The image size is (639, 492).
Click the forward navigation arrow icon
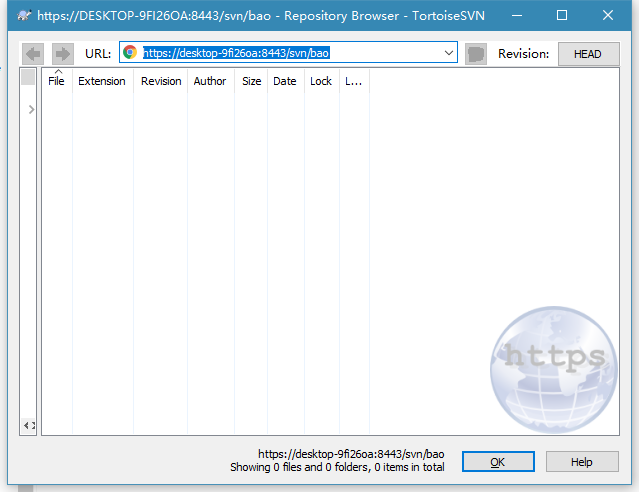63,54
